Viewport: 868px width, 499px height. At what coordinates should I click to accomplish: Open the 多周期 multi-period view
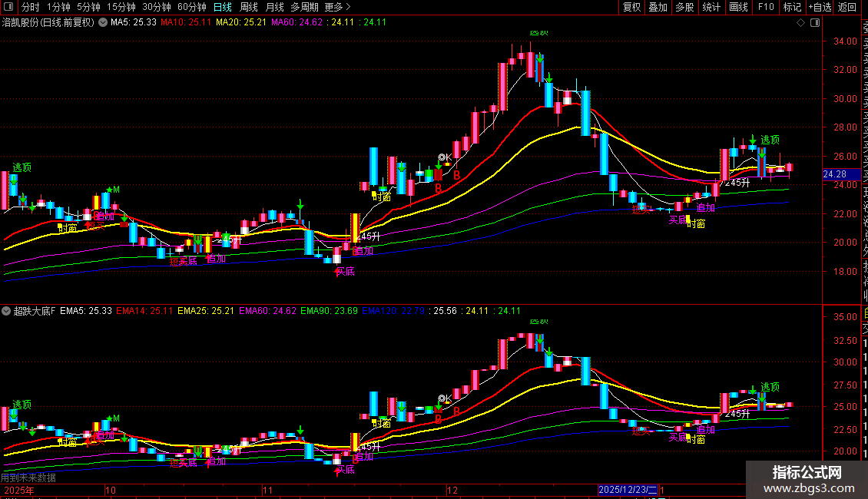pos(304,7)
